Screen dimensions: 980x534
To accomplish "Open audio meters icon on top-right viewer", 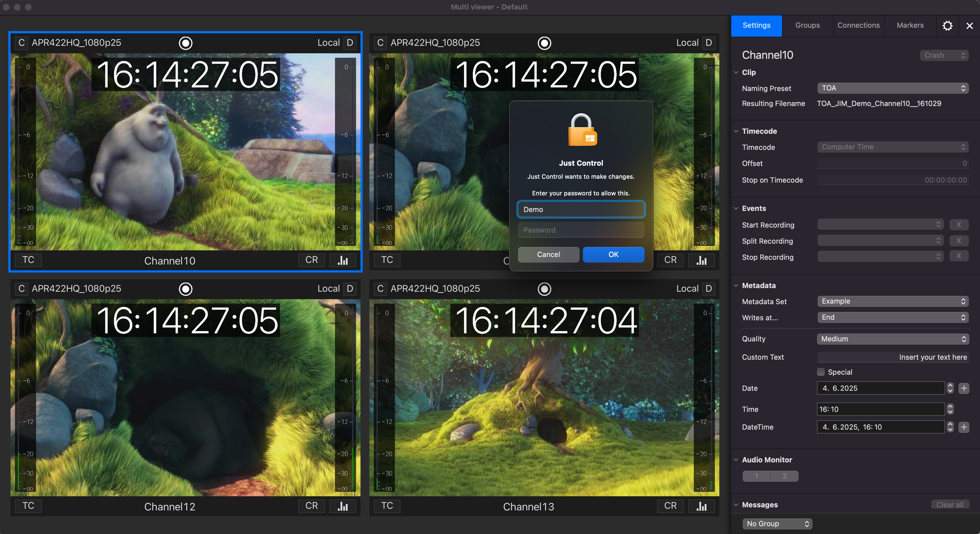I will [702, 260].
